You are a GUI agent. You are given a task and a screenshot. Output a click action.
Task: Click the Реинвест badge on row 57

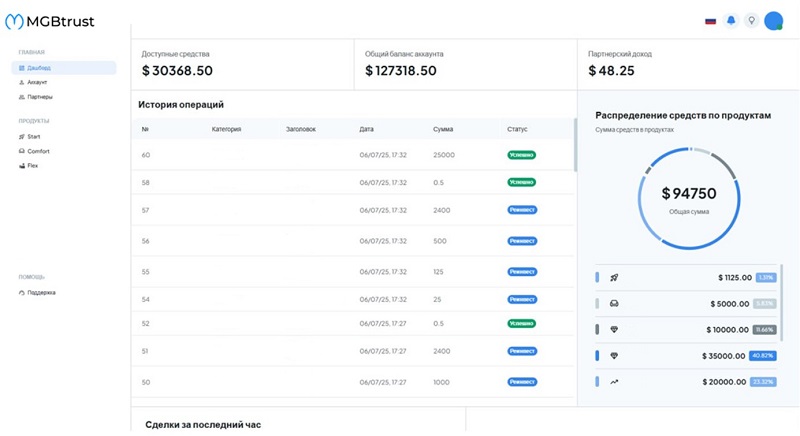point(522,210)
